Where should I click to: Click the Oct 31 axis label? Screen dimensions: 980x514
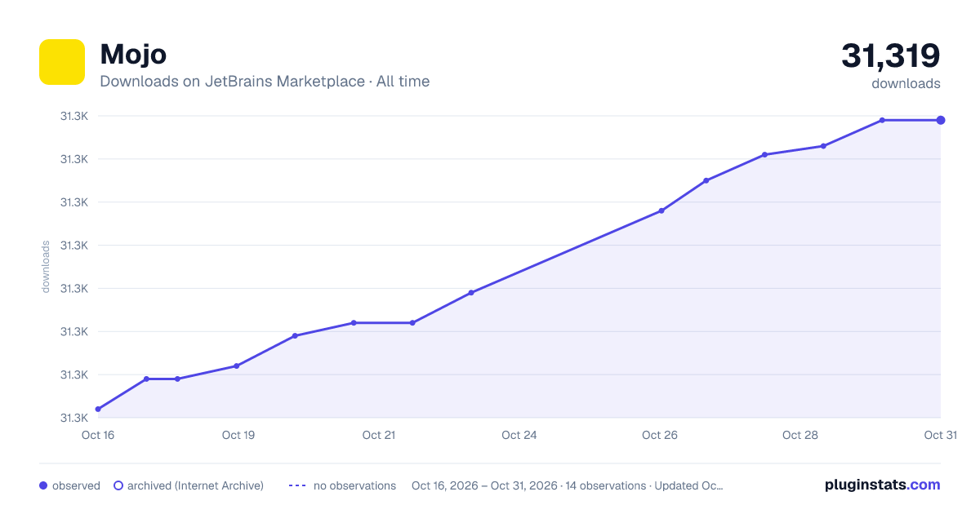tap(941, 435)
